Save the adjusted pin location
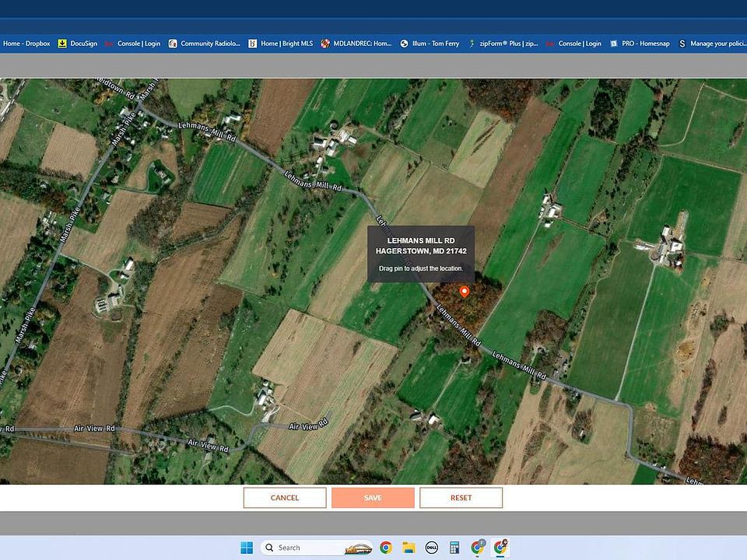The height and width of the screenshot is (560, 747). (373, 498)
